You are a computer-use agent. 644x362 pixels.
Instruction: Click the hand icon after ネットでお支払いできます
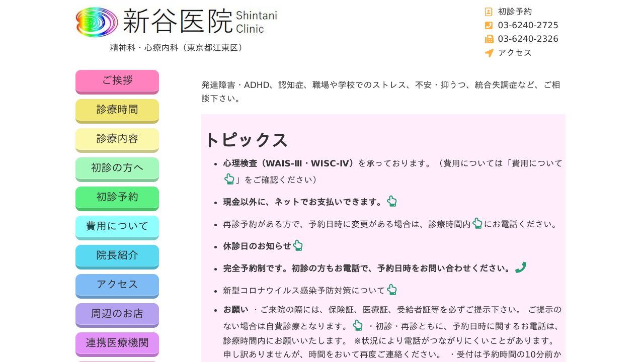coord(391,201)
